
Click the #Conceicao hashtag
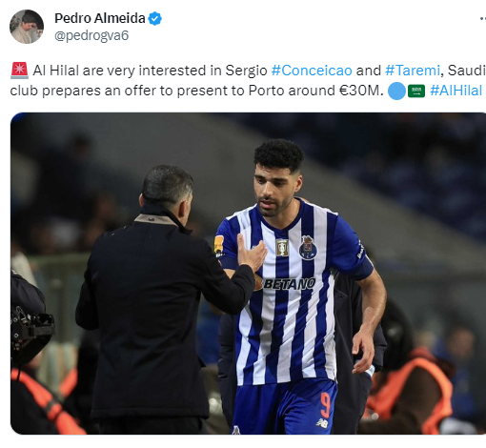tap(312, 71)
